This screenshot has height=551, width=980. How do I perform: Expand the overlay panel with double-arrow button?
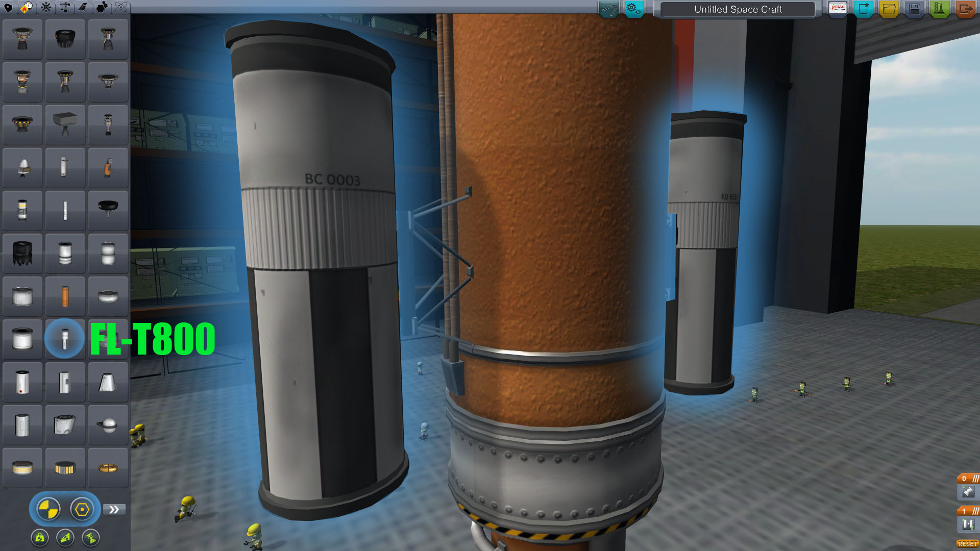coord(114,509)
